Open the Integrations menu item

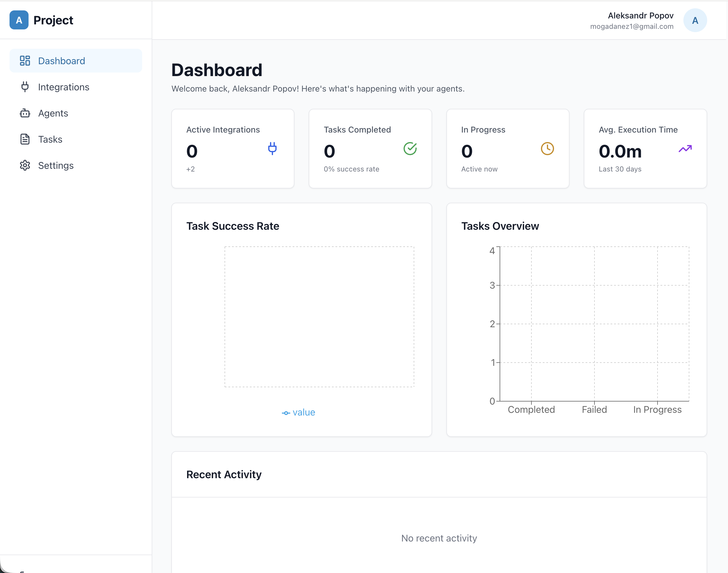[63, 87]
